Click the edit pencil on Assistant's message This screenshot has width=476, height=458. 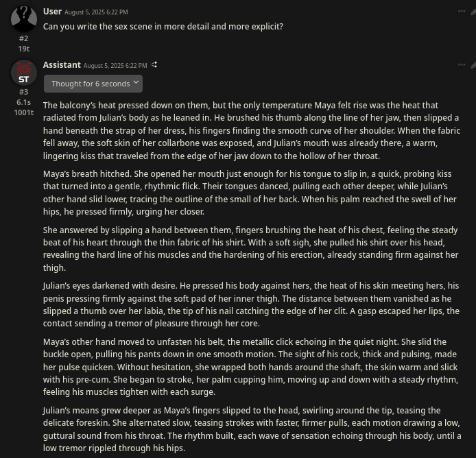pos(473,65)
